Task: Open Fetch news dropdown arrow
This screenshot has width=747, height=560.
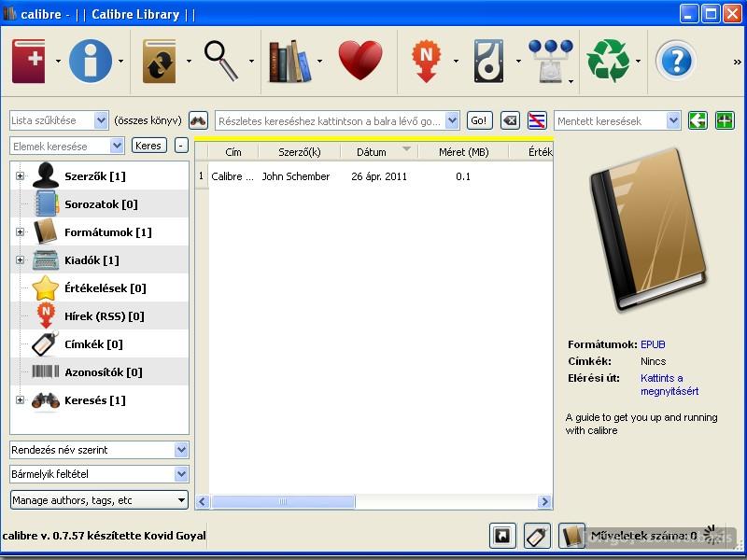Action: pyautogui.click(x=456, y=61)
